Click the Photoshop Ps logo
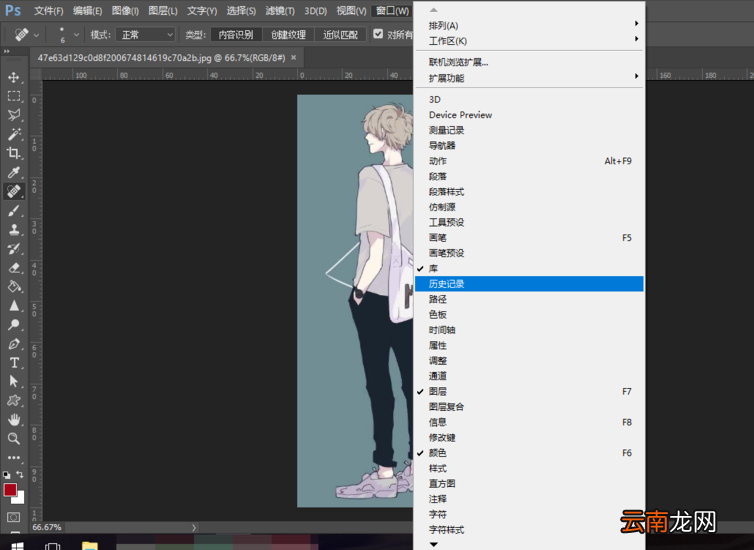 coord(13,11)
